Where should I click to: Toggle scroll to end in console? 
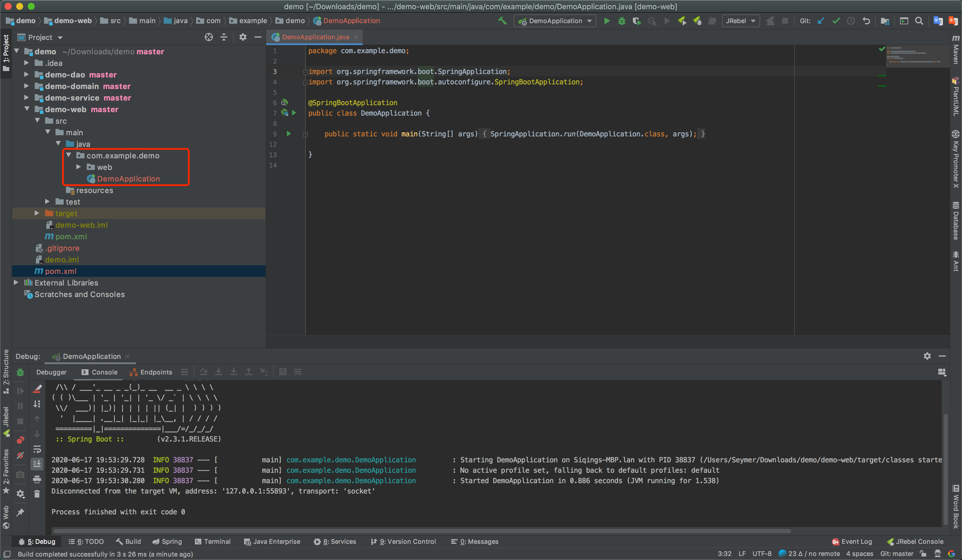tap(37, 464)
